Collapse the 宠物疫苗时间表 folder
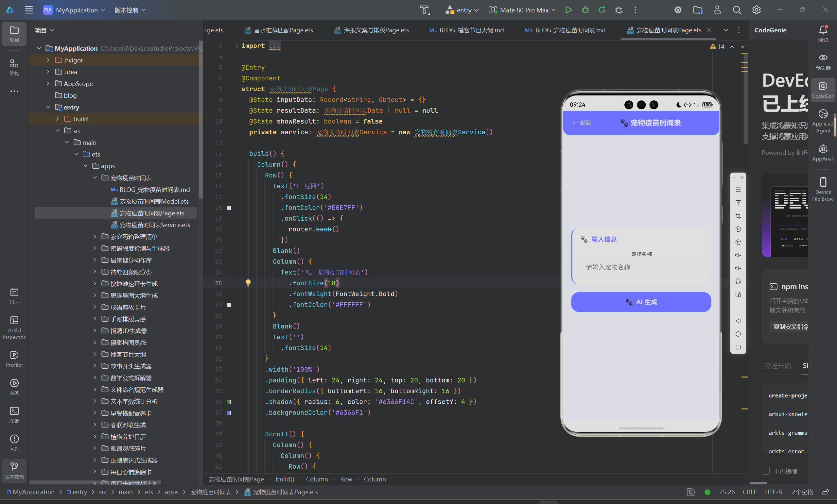Screen dimensions: 837x504 coord(95,177)
